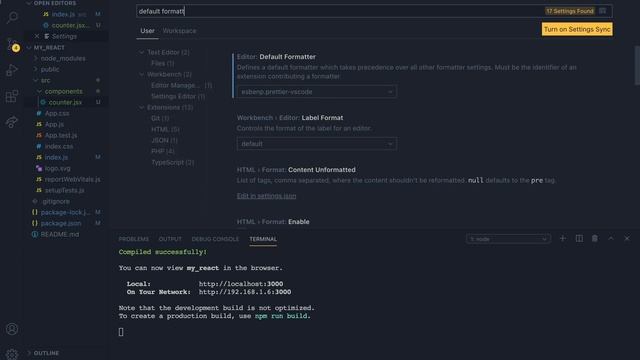Select Settings Editor (1) category
Image resolution: width=640 pixels, height=360 pixels.
(178, 96)
